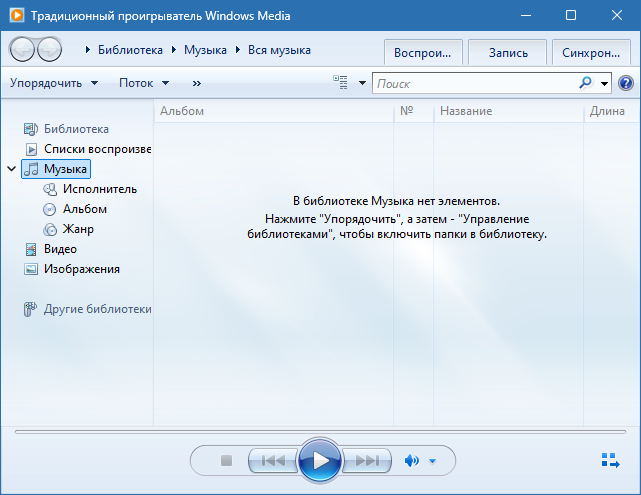Sort by the Длина column header

click(x=612, y=111)
